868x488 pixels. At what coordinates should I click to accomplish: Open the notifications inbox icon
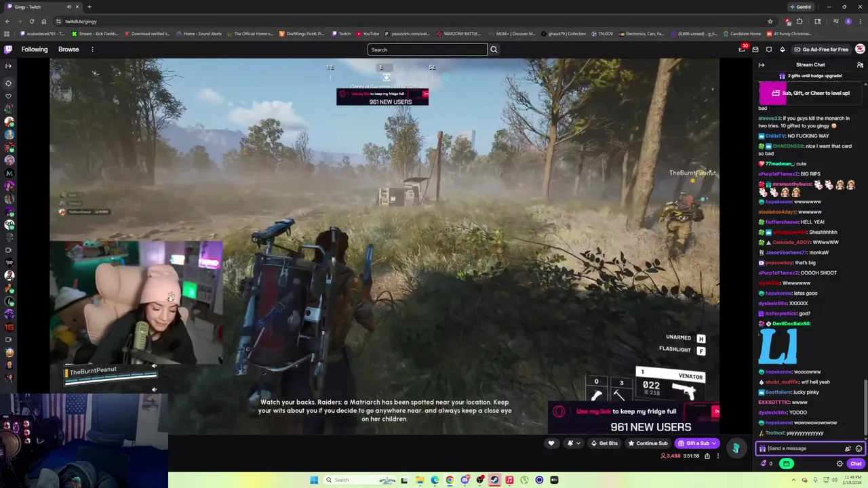click(x=755, y=49)
